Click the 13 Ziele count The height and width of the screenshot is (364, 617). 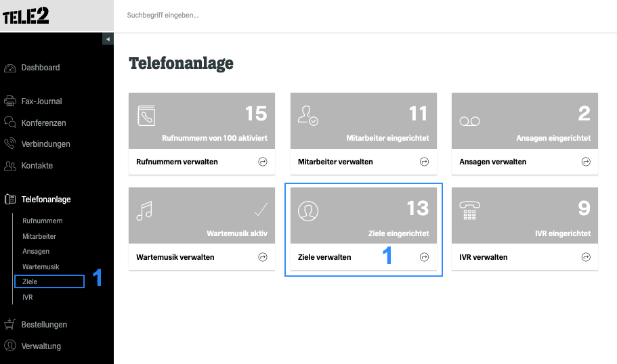point(417,208)
